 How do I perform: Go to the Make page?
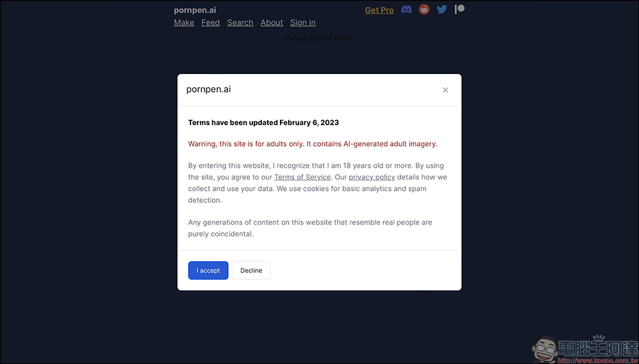[184, 23]
